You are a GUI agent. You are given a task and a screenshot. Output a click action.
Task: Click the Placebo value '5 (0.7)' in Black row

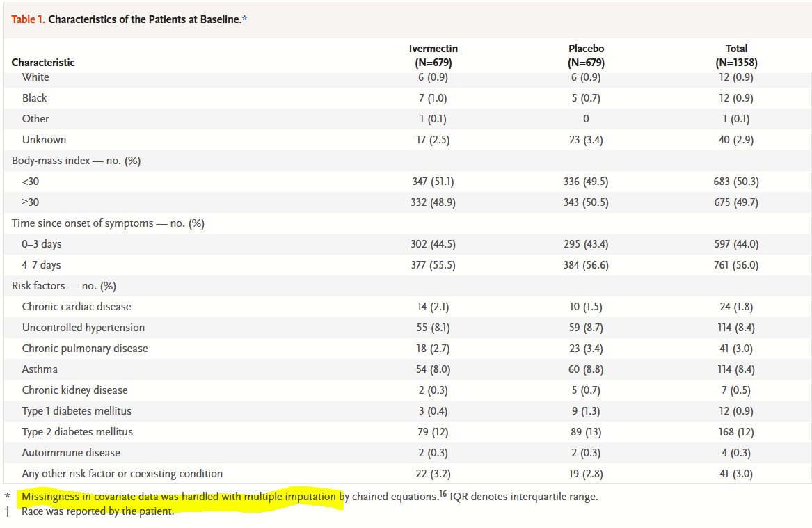587,98
